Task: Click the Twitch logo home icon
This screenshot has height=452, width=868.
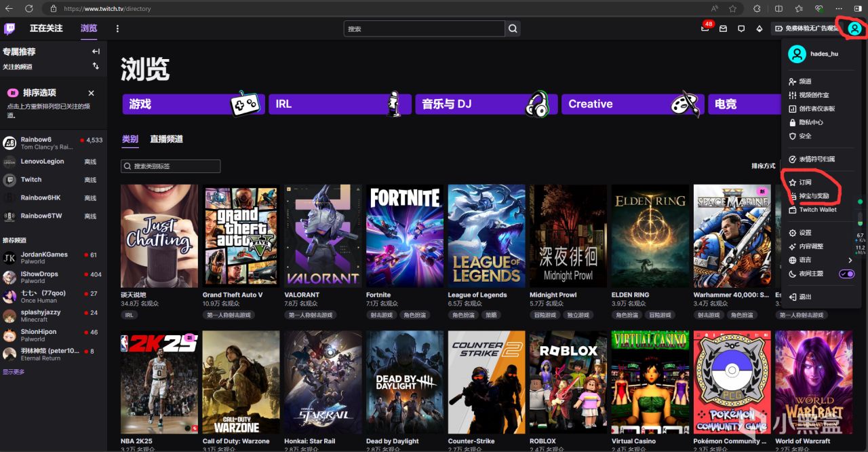Action: click(x=9, y=29)
